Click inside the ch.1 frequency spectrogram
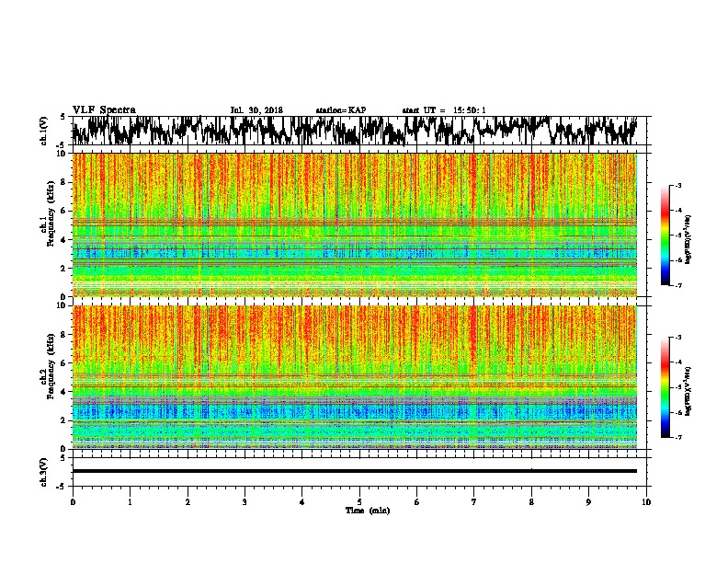The width and height of the screenshot is (728, 563). point(354,224)
